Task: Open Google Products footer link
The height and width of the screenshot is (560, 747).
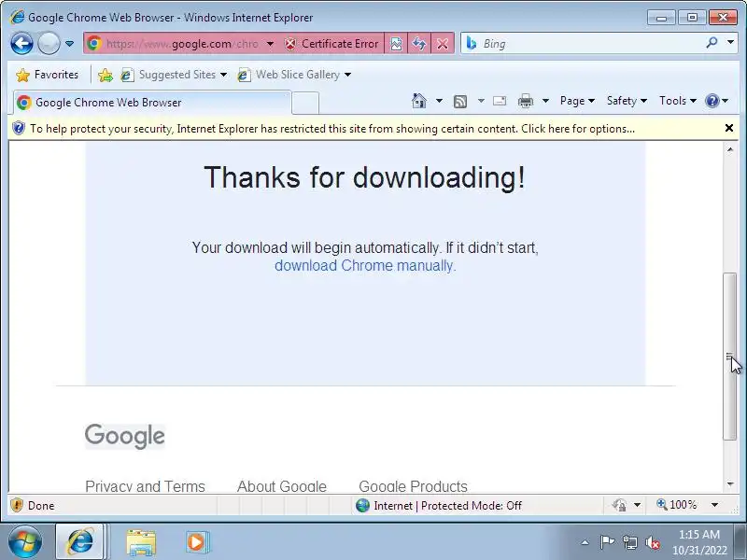Action: click(413, 486)
